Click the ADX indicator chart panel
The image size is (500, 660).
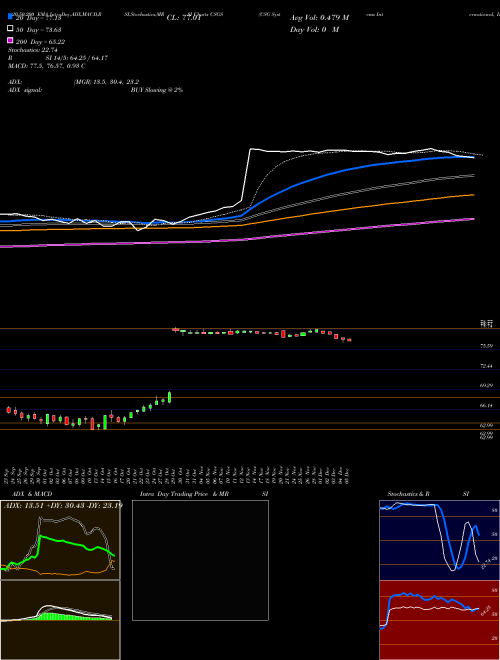click(60, 540)
